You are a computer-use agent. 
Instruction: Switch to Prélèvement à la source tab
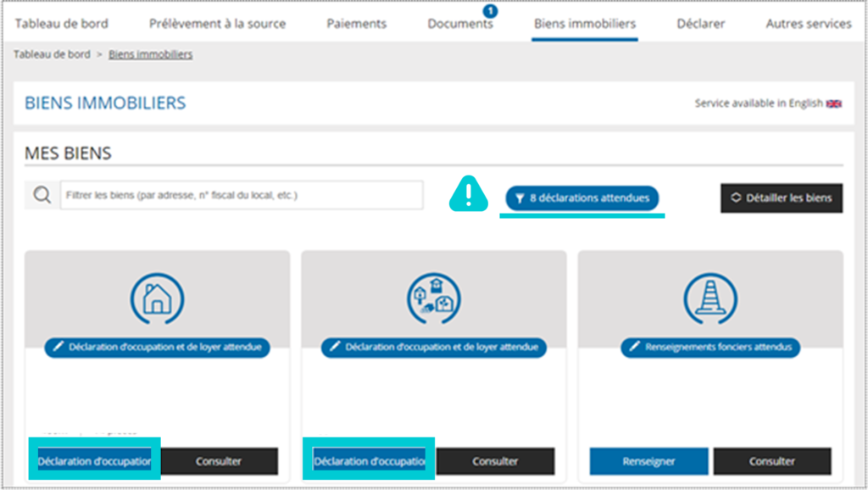[x=218, y=24]
